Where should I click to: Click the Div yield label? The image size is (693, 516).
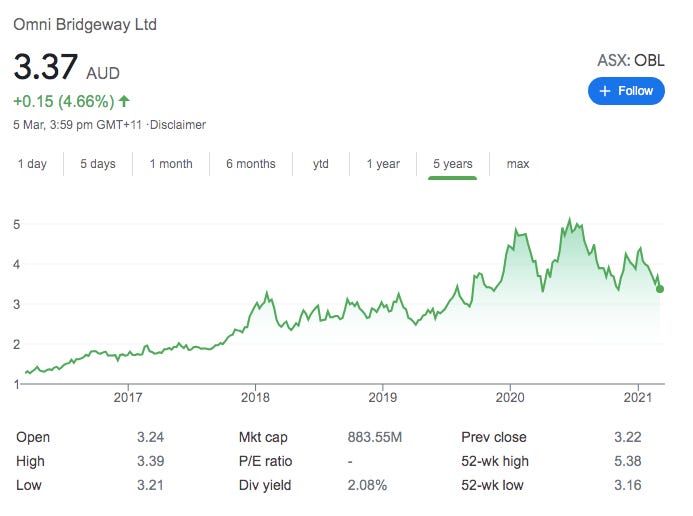(265, 485)
